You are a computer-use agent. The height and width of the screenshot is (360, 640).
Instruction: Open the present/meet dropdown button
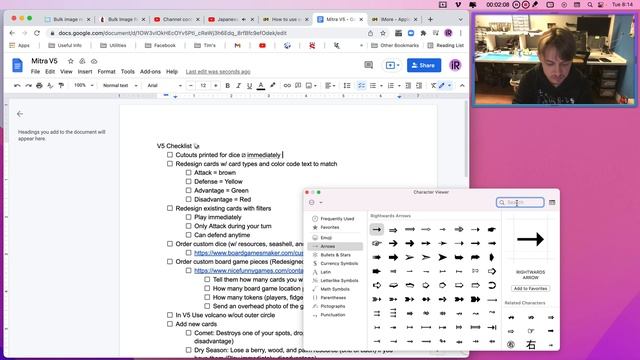point(392,65)
